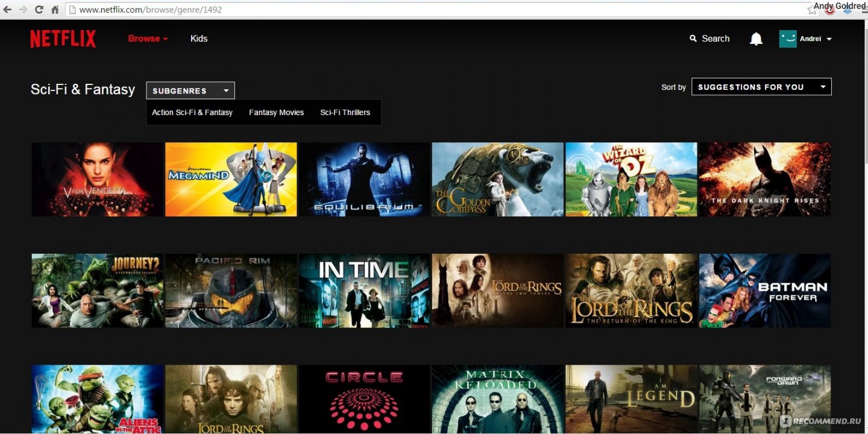Reload the page with refresh icon
Screen dimensions: 868x434
coord(39,10)
